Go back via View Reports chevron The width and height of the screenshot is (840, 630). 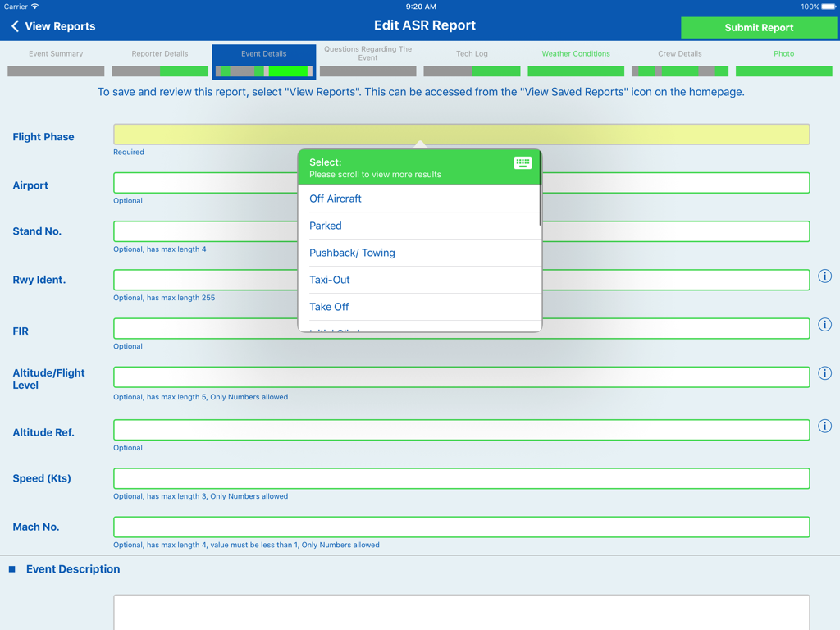pos(15,26)
